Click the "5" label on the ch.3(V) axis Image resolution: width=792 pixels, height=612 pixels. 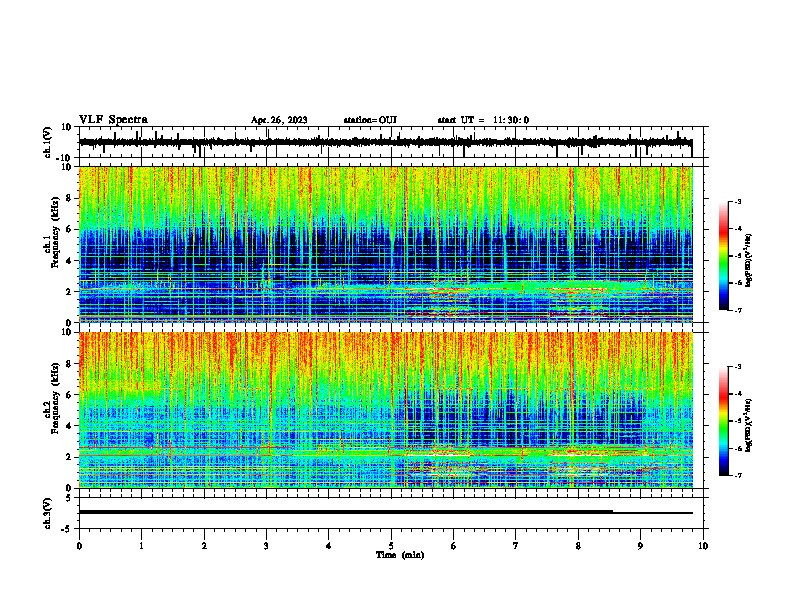(x=70, y=497)
